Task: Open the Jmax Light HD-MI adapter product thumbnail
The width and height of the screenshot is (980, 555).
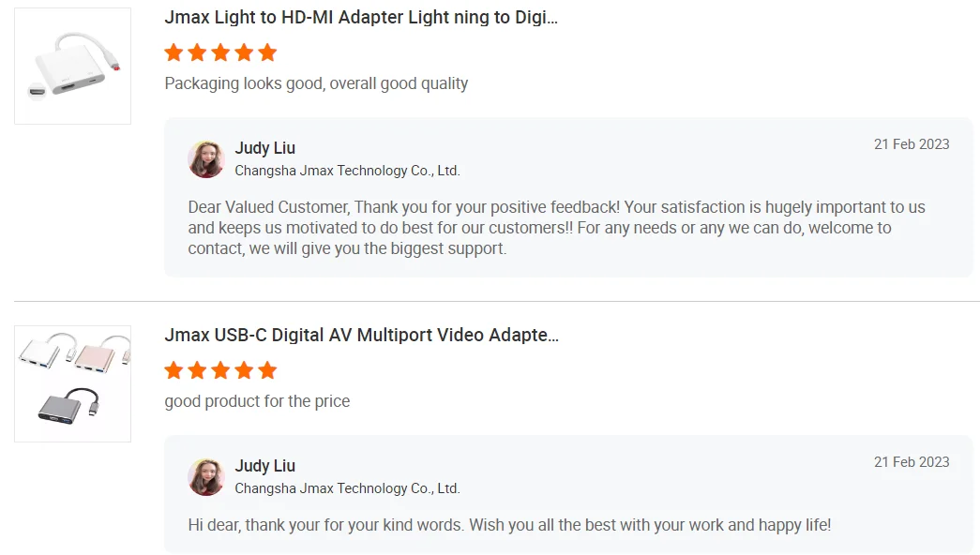Action: click(72, 67)
